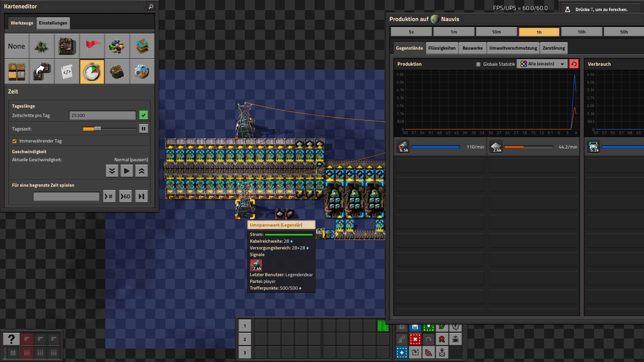Open the Bauwerke tab
This screenshot has width=644, height=362.
(x=472, y=48)
